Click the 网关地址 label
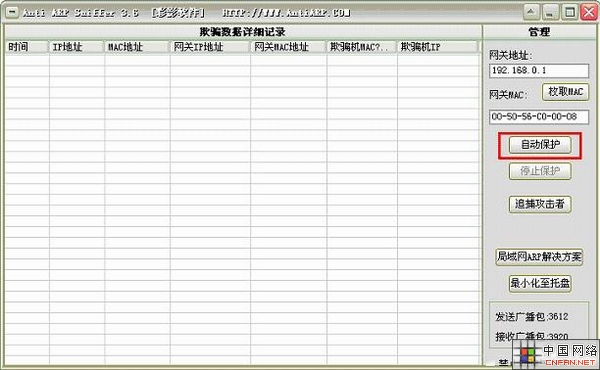600x370 pixels. click(x=510, y=55)
